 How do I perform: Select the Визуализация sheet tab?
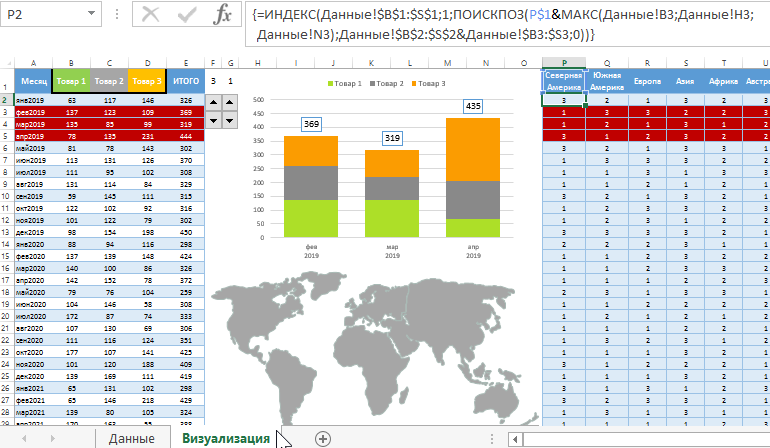(x=225, y=438)
